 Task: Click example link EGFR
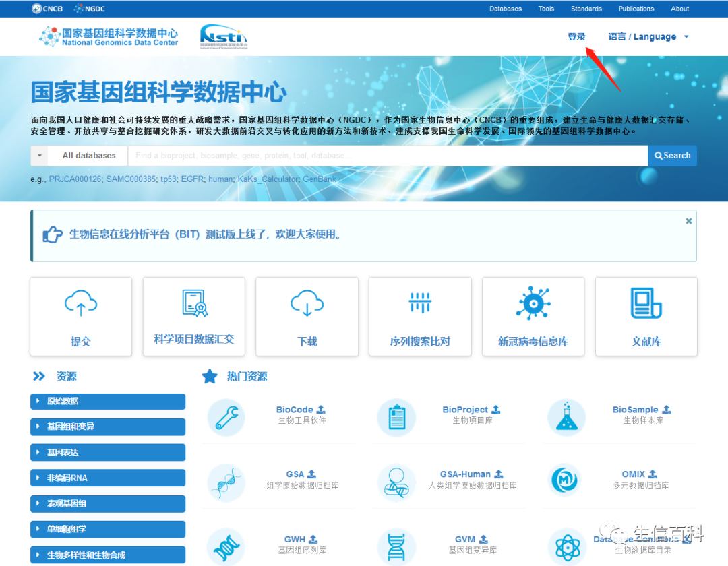192,179
